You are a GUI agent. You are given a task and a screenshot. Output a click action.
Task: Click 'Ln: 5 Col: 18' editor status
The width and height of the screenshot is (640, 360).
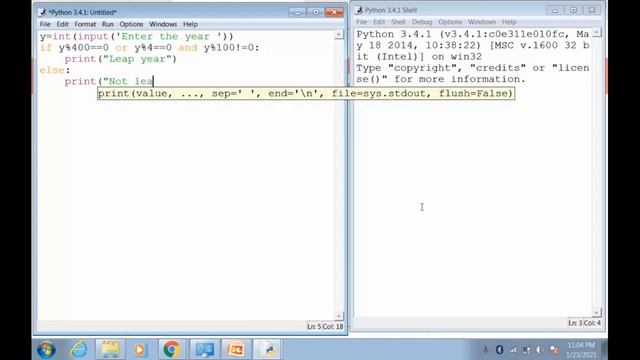[325, 327]
